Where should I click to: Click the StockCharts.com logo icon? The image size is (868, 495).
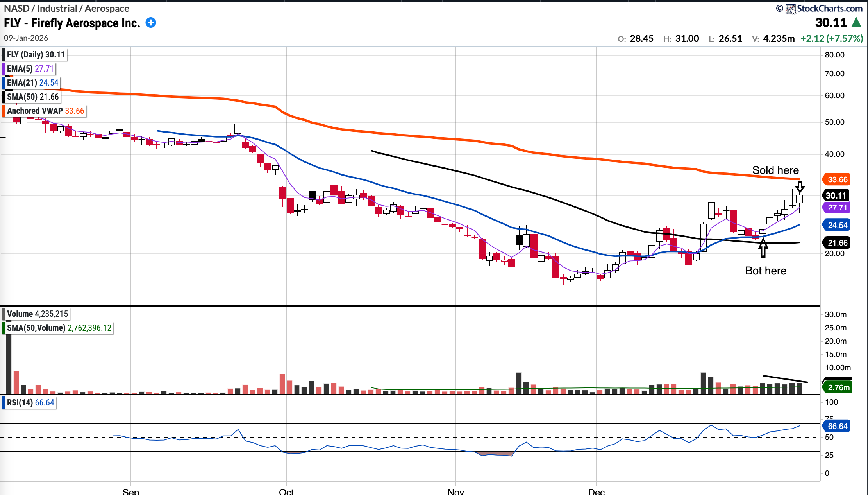click(x=790, y=9)
